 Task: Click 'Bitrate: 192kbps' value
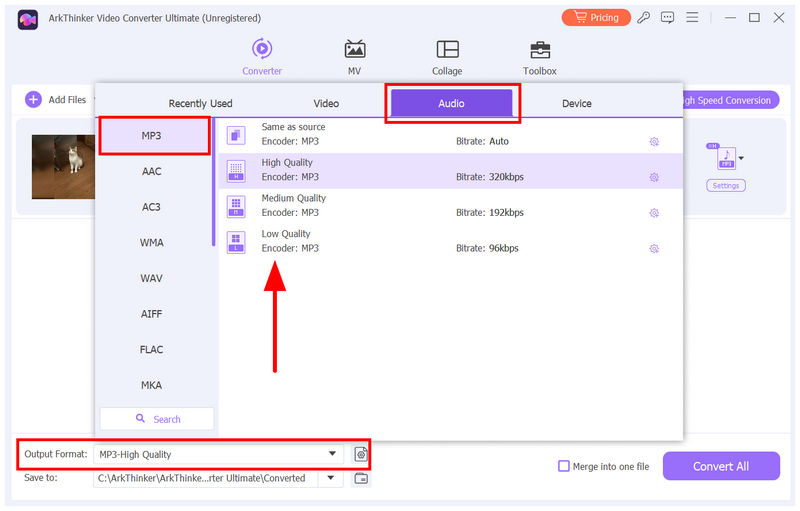point(490,213)
